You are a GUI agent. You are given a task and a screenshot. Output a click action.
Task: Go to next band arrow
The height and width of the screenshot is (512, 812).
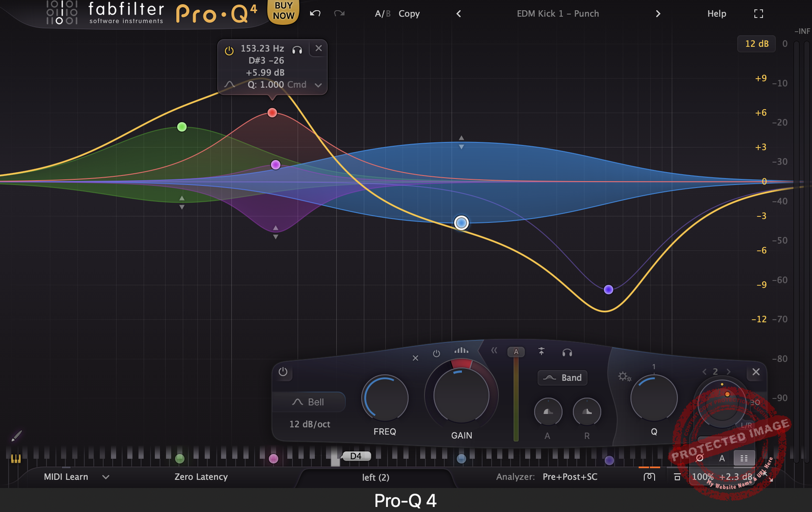[728, 372]
